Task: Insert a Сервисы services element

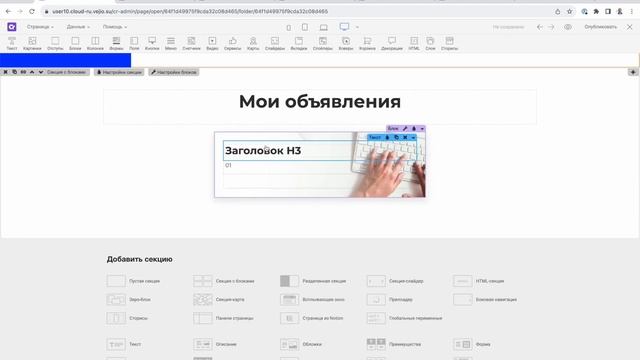Action: pos(233,43)
